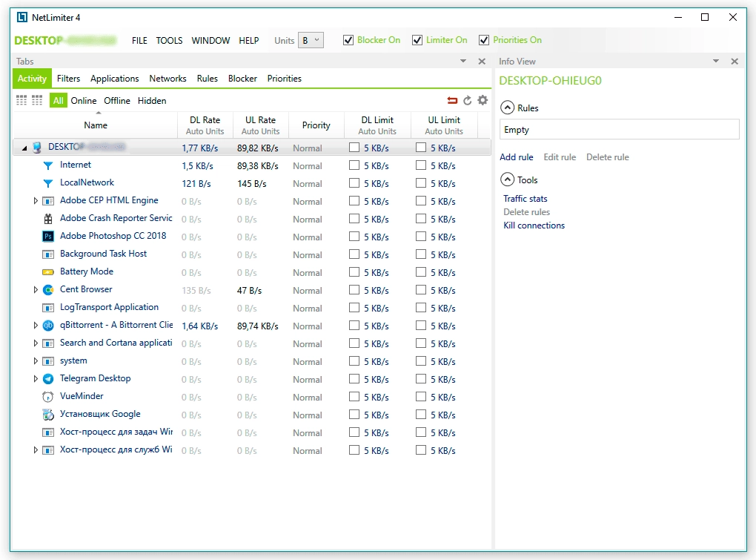Expand the Adobe CEP HTML Engine node
This screenshot has height=560, width=756.
[x=35, y=201]
